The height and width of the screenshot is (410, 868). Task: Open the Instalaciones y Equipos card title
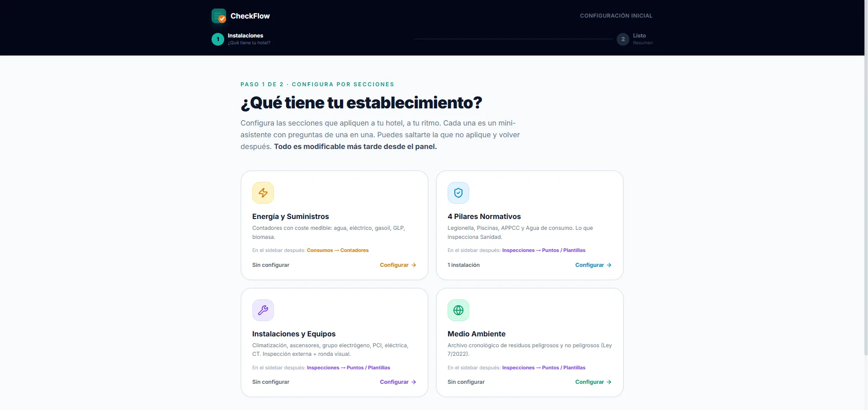tap(294, 334)
